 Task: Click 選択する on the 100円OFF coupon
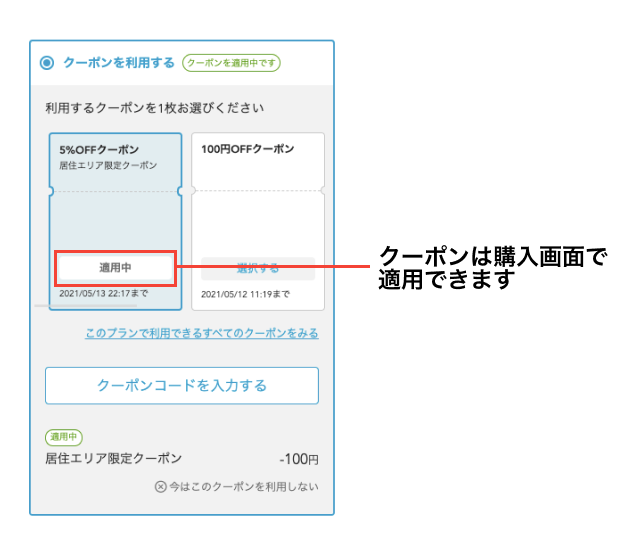coord(258,269)
